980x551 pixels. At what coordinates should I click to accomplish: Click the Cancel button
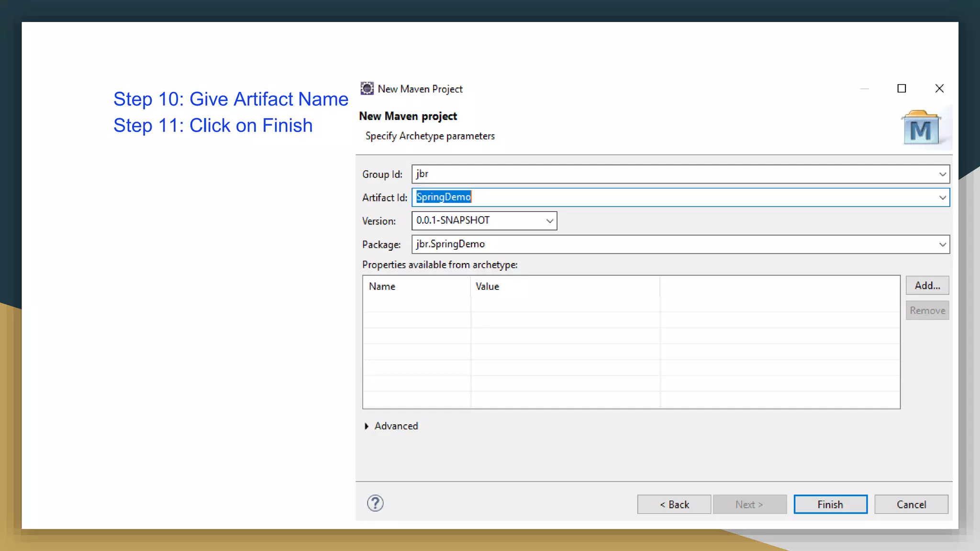click(911, 505)
